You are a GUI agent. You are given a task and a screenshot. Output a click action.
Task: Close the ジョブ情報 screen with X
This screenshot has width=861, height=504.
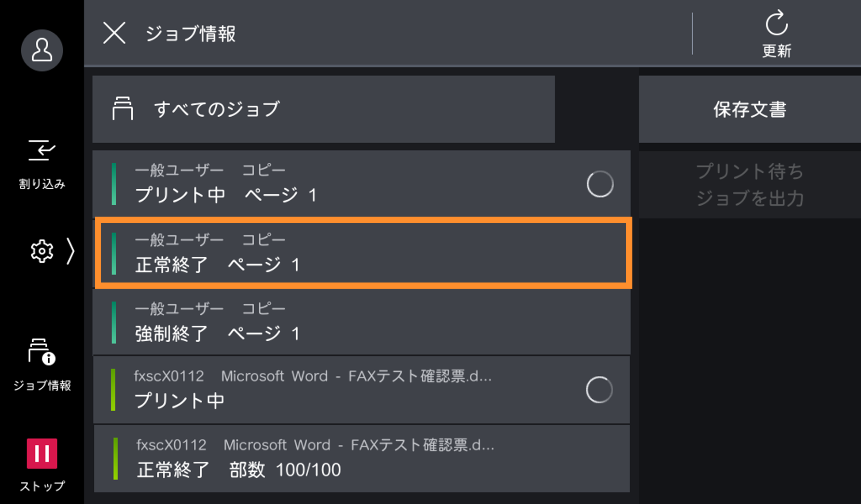point(114,33)
